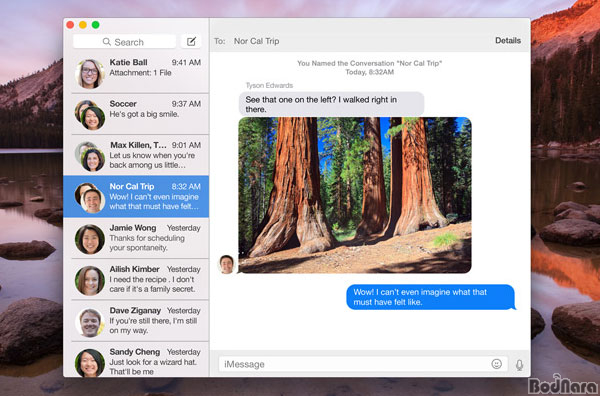Open the Soccer conversation
The image size is (600, 396).
136,114
